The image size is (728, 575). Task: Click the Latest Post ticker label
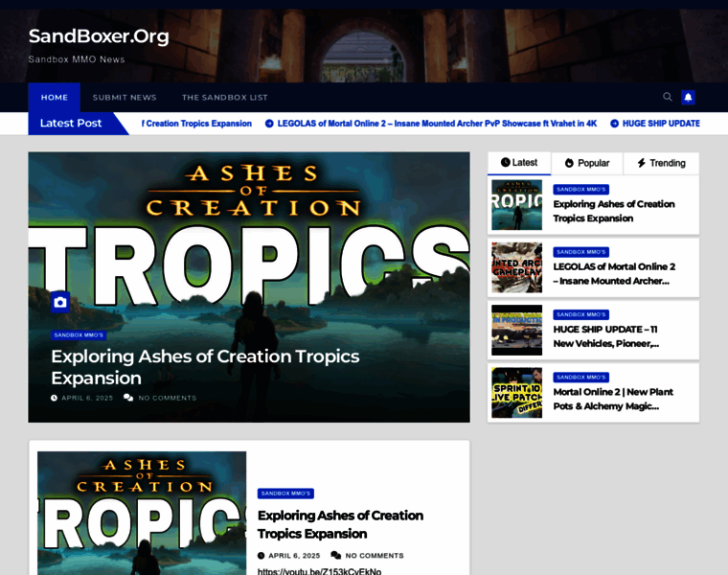(71, 123)
